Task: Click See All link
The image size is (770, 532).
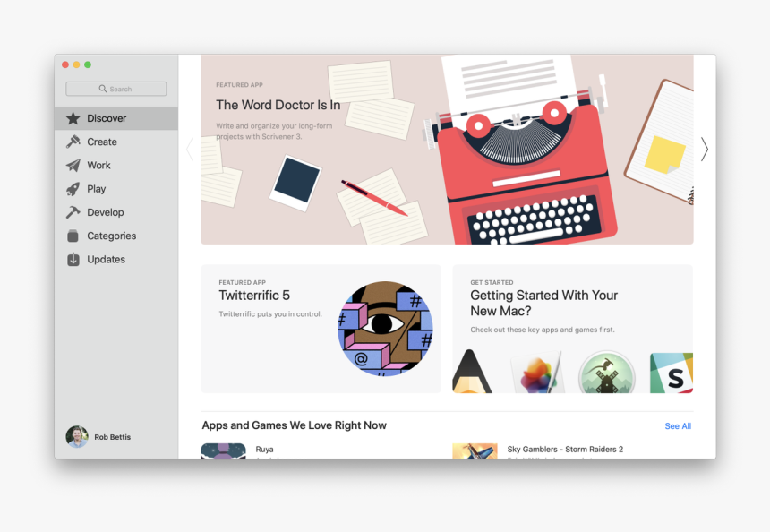Action: coord(678,426)
